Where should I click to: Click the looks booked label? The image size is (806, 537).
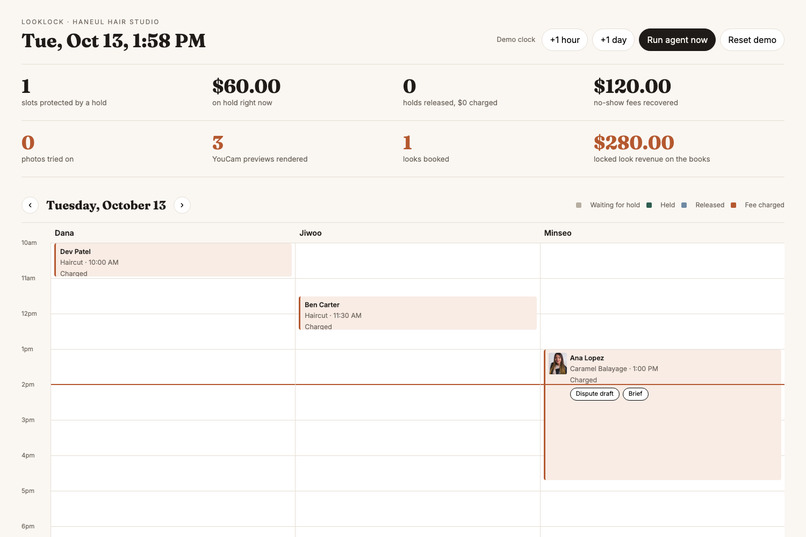[x=426, y=159]
